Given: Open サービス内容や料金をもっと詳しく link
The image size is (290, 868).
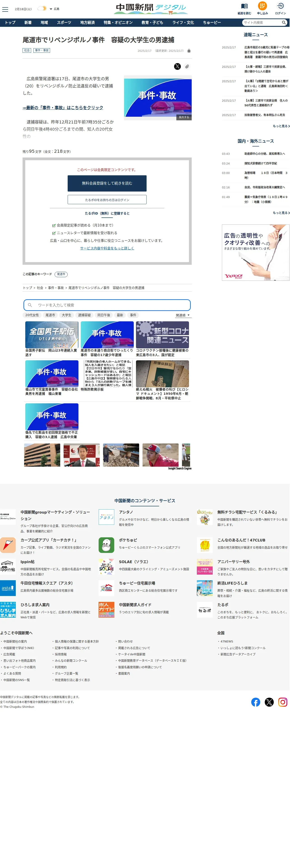Looking at the screenshot, I should [107, 248].
